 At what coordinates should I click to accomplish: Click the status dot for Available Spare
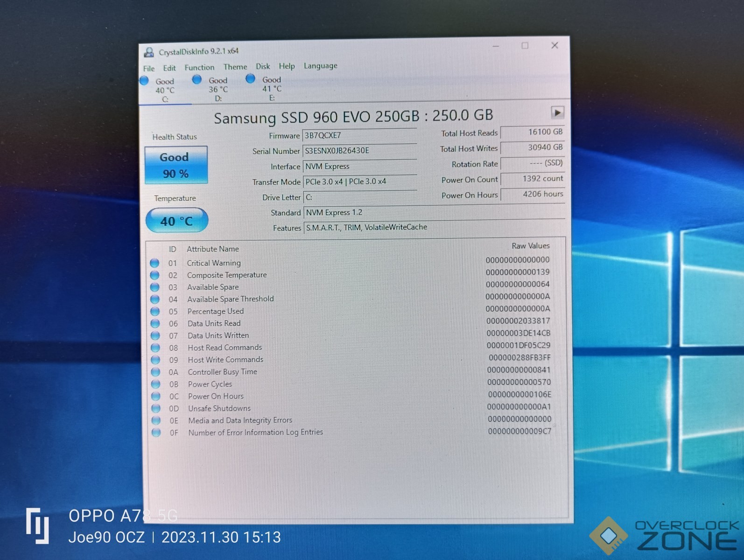pyautogui.click(x=155, y=287)
